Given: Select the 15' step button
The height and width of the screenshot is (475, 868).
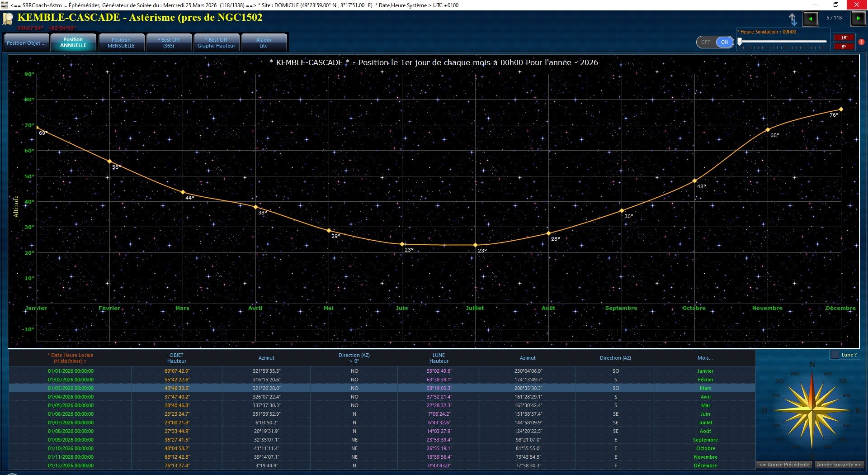Looking at the screenshot, I should click(x=844, y=38).
